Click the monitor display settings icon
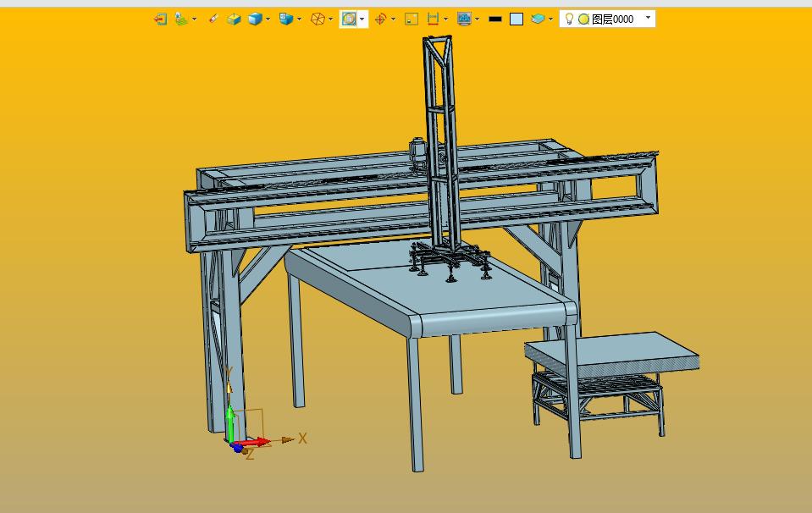Viewport: 812px width, 513px height. 464,19
